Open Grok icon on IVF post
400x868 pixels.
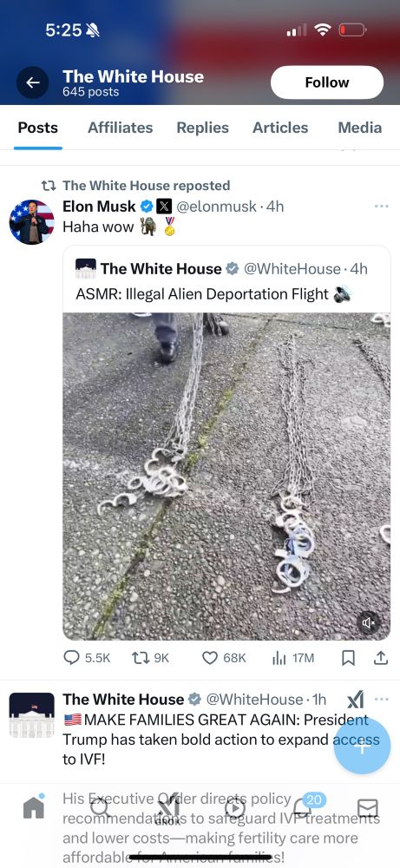pos(356,700)
